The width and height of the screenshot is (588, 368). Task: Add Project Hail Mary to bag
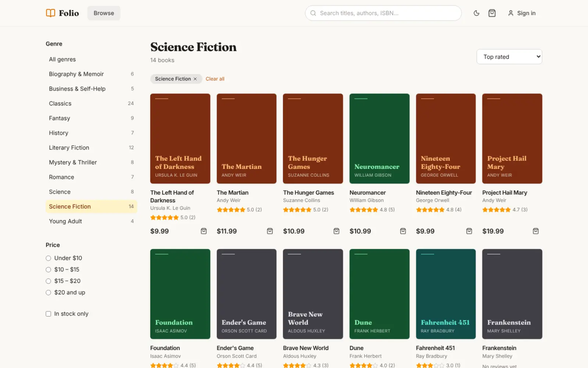[535, 231]
